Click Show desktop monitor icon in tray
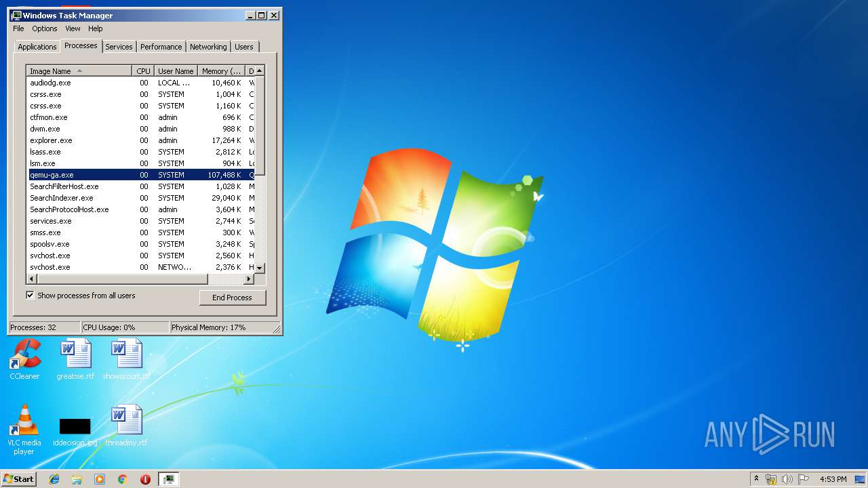868x488 pixels. coord(860,479)
